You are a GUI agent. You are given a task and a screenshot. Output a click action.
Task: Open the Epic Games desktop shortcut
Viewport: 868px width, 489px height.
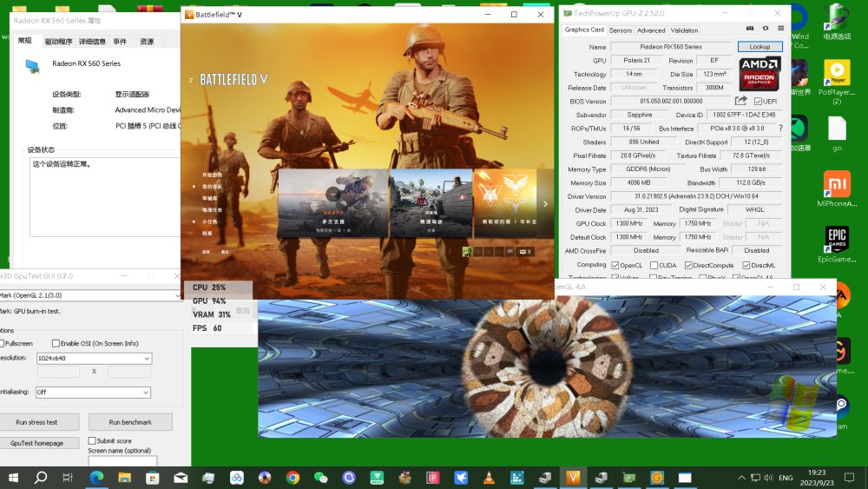coord(837,244)
